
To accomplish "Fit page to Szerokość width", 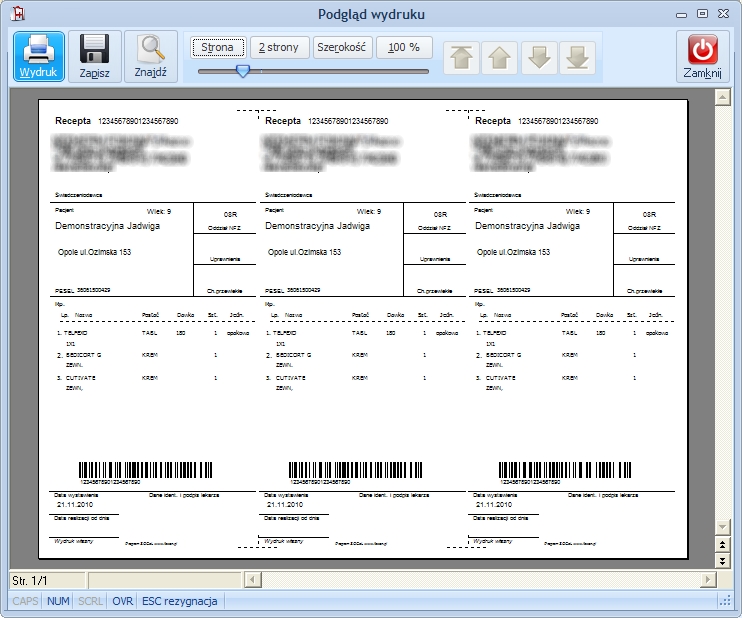I will [x=342, y=47].
